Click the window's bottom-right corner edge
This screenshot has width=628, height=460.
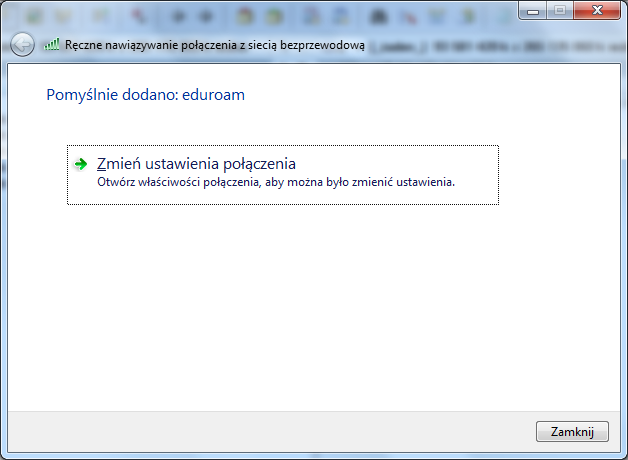click(x=625, y=457)
